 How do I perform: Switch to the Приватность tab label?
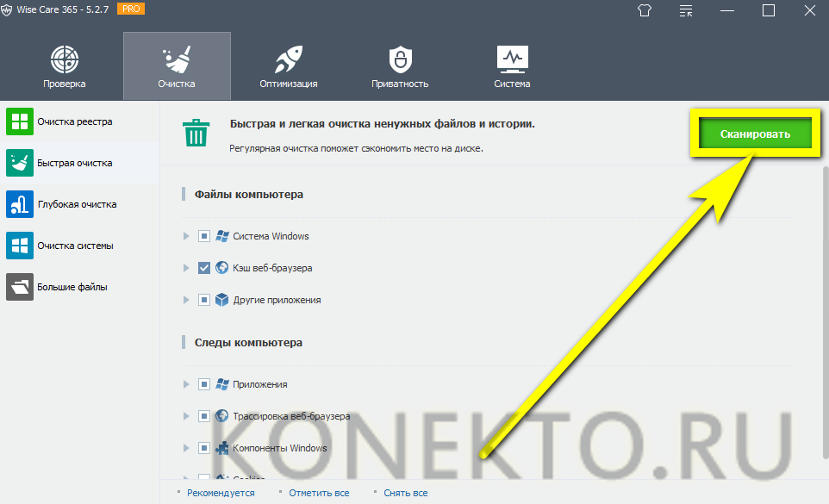pyautogui.click(x=400, y=84)
